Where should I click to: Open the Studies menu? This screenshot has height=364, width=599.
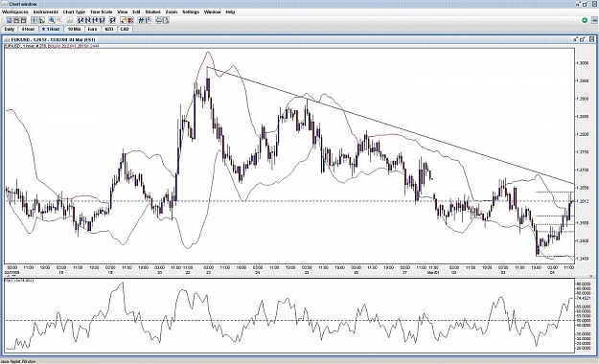[152, 11]
